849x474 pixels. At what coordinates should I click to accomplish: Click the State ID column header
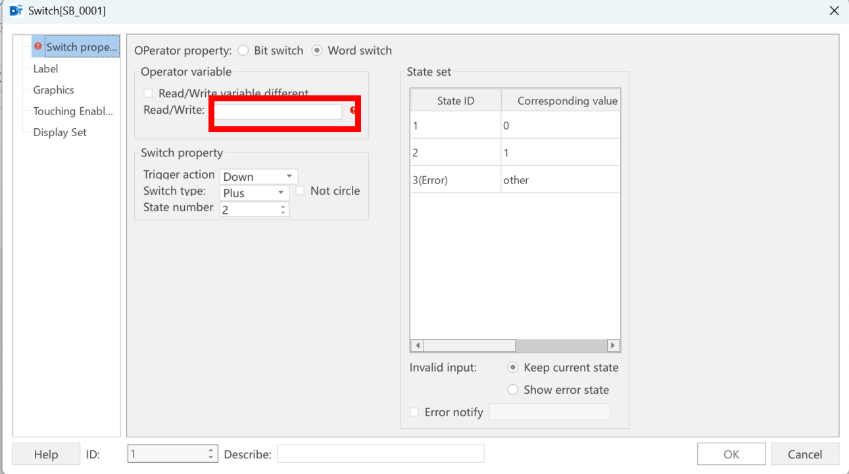pyautogui.click(x=455, y=101)
